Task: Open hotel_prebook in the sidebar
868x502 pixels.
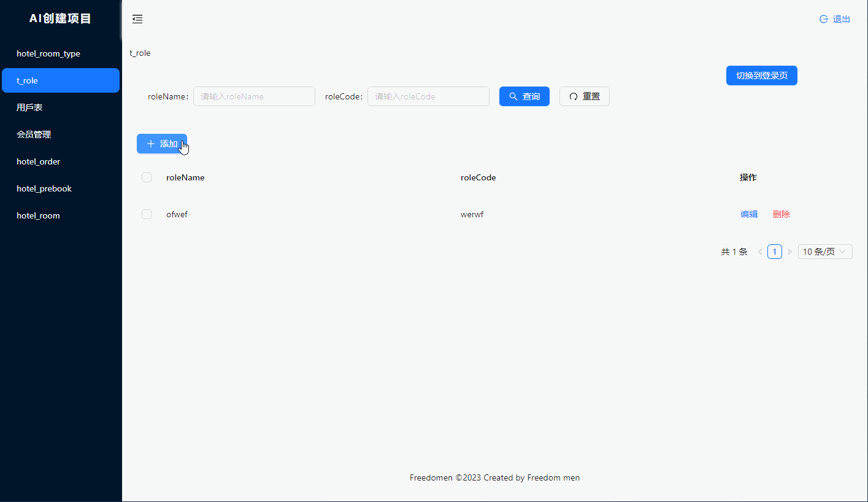Action: click(x=61, y=188)
